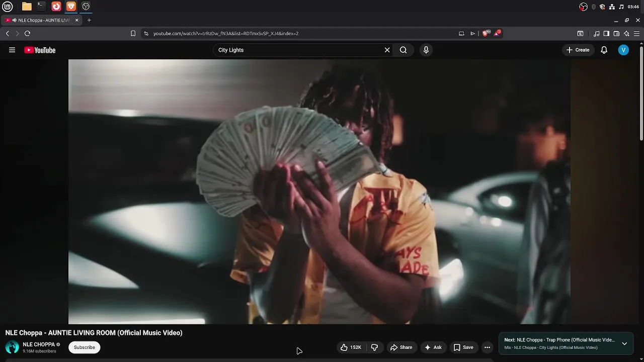Close the NLE Choppa browser tab
The height and width of the screenshot is (362, 644).
tap(77, 20)
